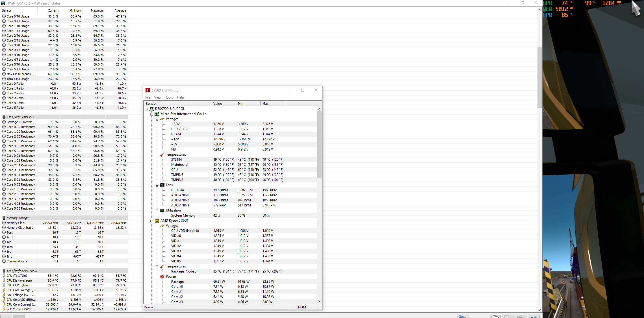Click the flame icon next to Powers
The image size is (644, 318).
point(162,276)
